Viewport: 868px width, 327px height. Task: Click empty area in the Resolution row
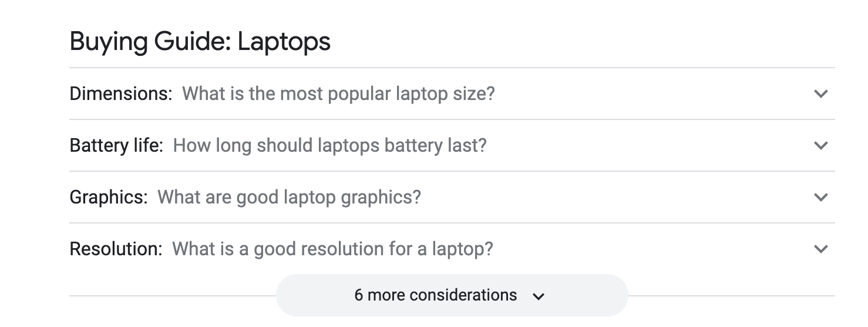[x=646, y=249]
